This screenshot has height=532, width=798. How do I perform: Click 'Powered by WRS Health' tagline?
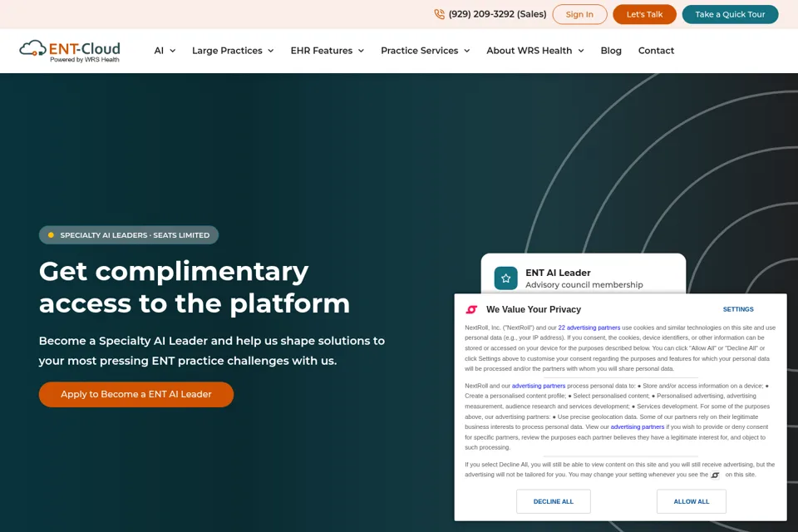[85, 60]
